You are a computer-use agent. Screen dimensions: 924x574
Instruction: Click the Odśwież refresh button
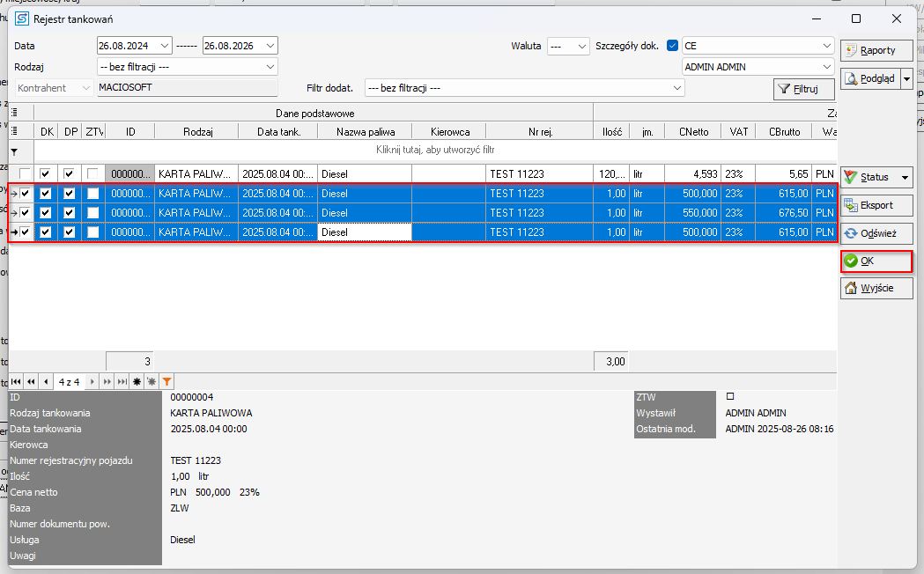click(876, 233)
